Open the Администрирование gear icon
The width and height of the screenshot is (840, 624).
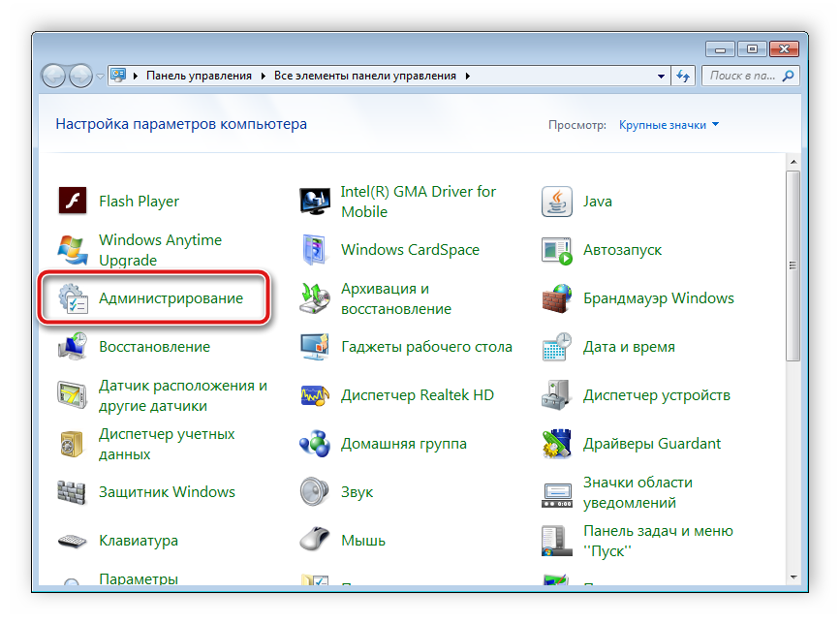point(73,298)
